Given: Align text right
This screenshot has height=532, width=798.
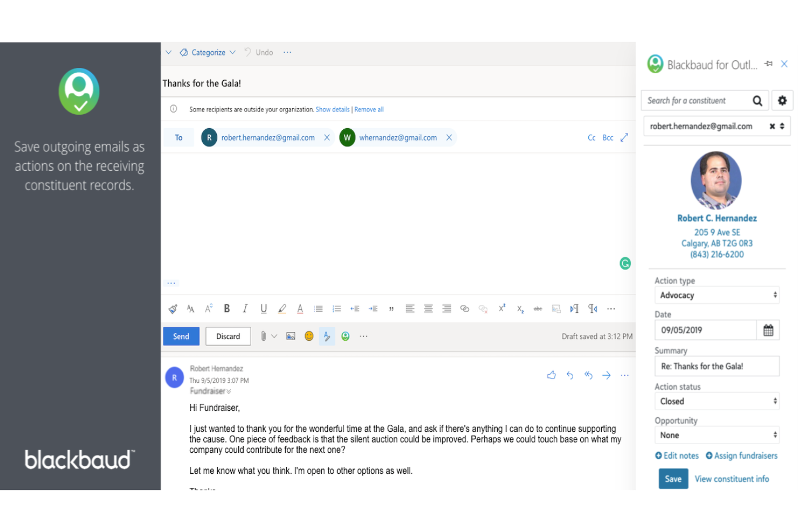Looking at the screenshot, I should (446, 308).
